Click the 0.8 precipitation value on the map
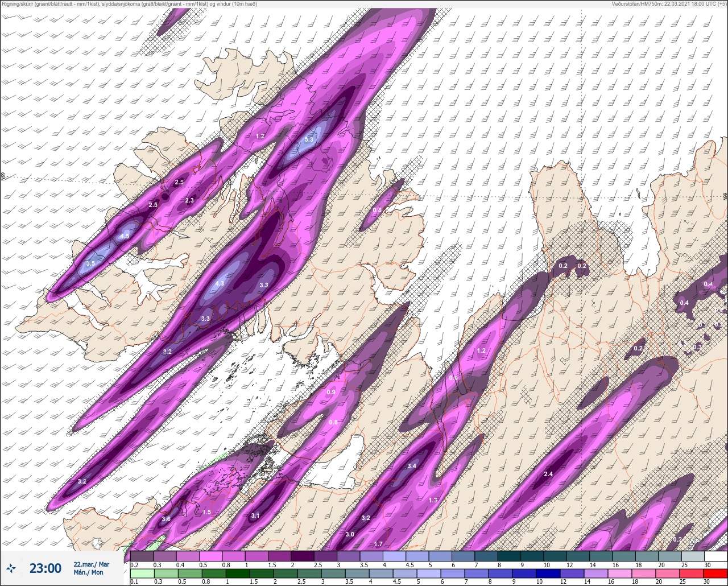 coord(333,422)
